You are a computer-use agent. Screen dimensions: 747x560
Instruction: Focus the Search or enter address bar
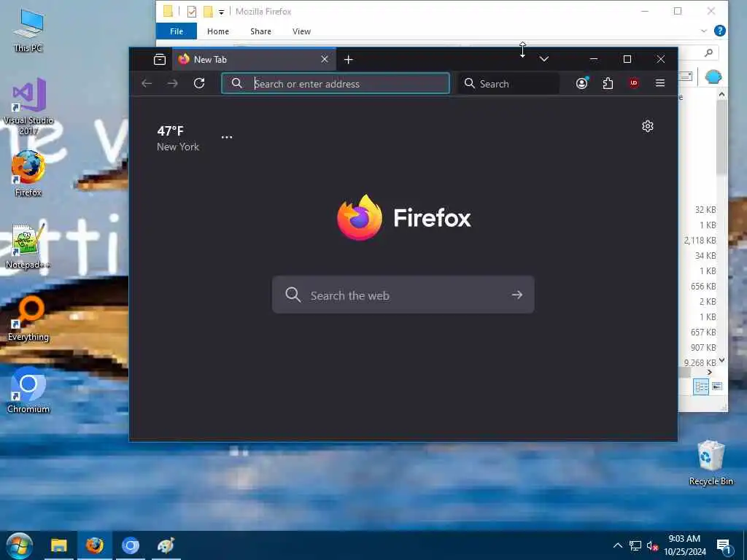pos(336,83)
